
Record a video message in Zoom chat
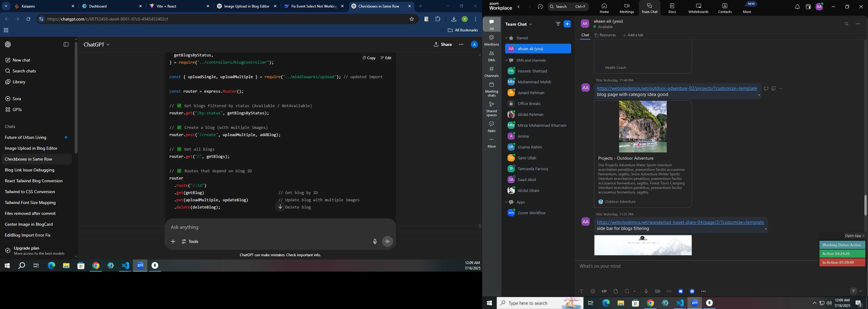657,291
